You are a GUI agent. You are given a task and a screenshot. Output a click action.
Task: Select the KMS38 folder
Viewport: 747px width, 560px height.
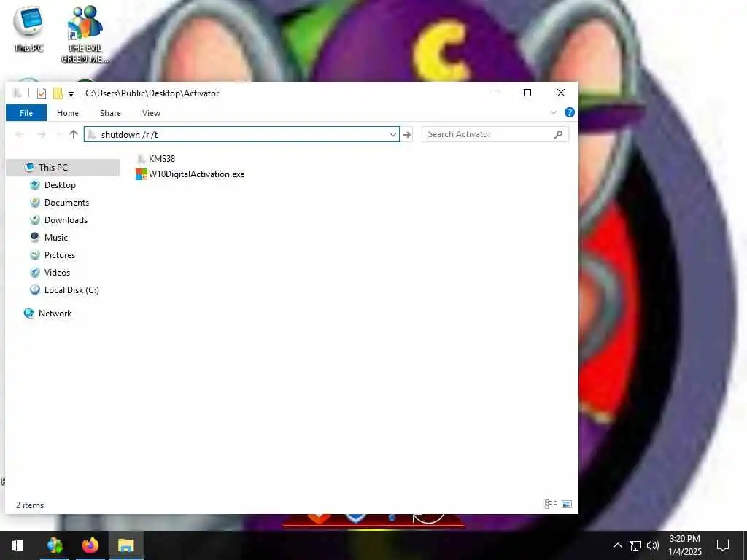click(161, 158)
